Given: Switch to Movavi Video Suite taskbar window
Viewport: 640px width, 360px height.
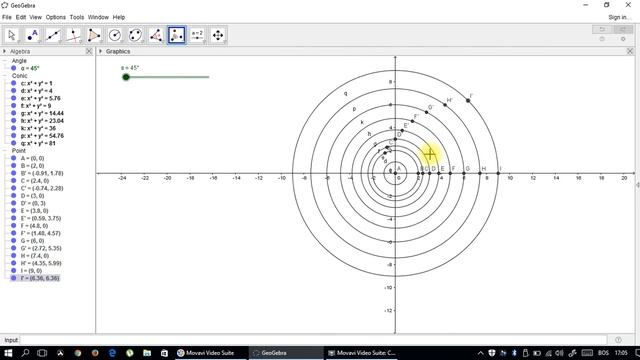Looking at the screenshot, I should [209, 353].
